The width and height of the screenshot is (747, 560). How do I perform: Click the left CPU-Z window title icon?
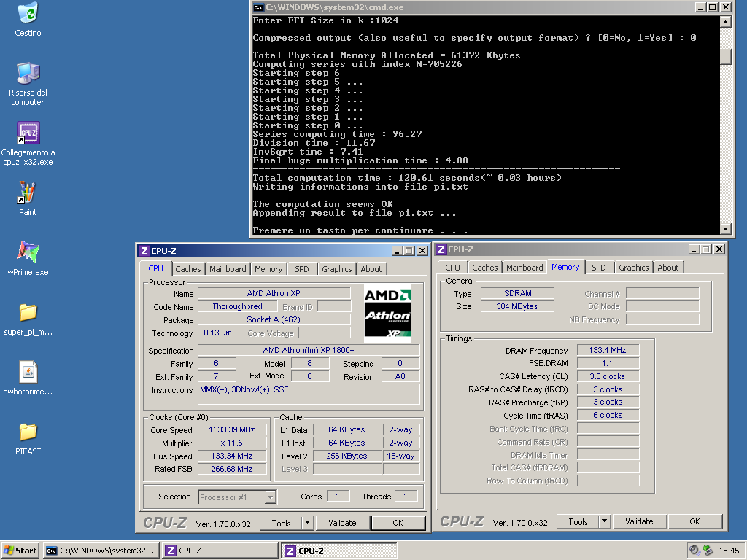pyautogui.click(x=144, y=251)
